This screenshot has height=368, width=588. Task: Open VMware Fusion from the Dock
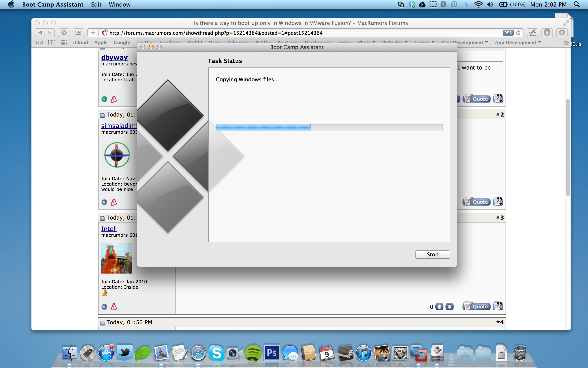(x=419, y=353)
